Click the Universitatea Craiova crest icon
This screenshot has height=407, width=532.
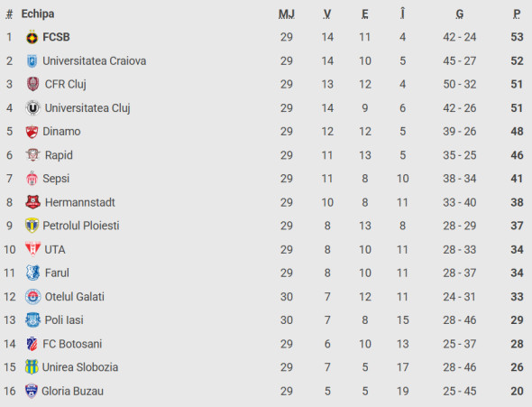[32, 61]
